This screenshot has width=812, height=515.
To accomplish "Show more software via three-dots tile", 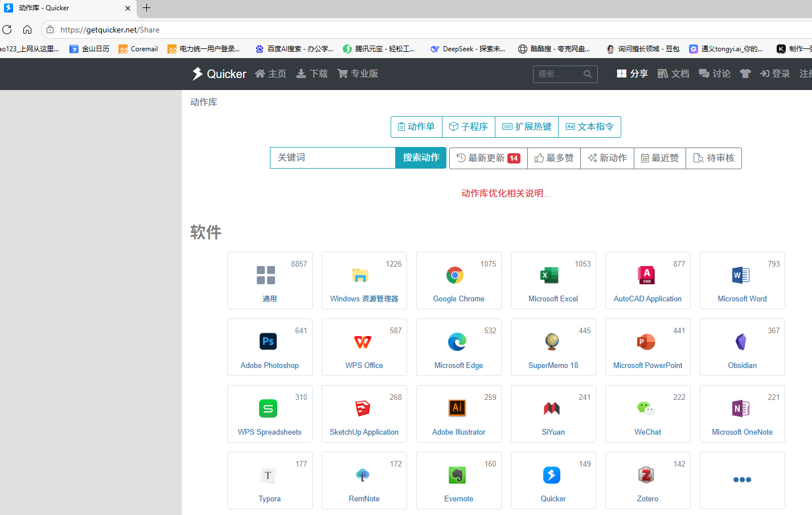I will point(743,480).
